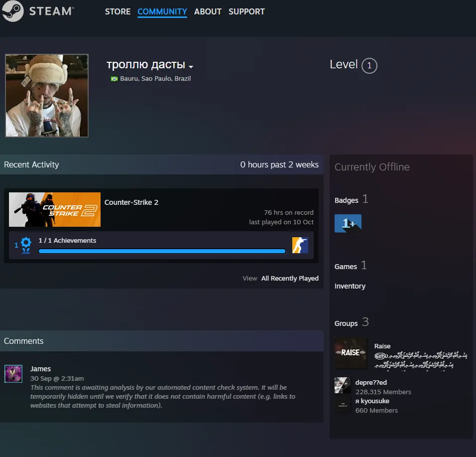
Task: View All Recently Played games
Action: pyautogui.click(x=290, y=278)
